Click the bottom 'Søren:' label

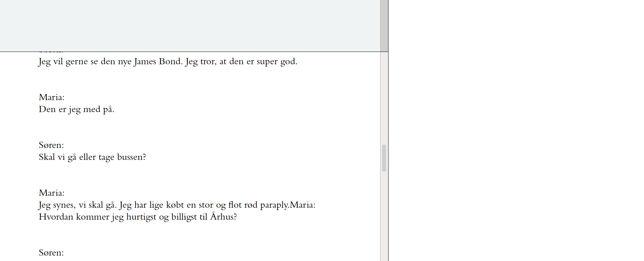(51, 253)
